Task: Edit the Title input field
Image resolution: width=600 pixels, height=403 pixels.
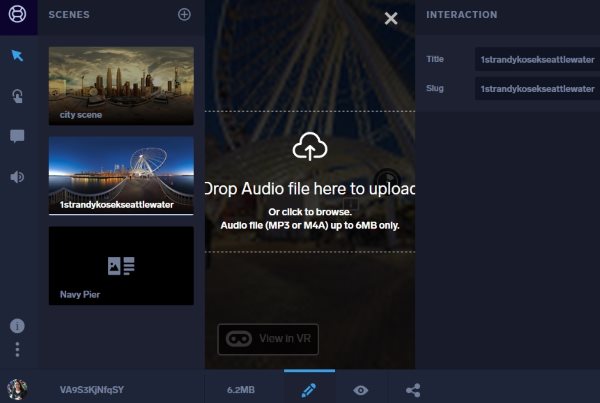Action: click(537, 59)
